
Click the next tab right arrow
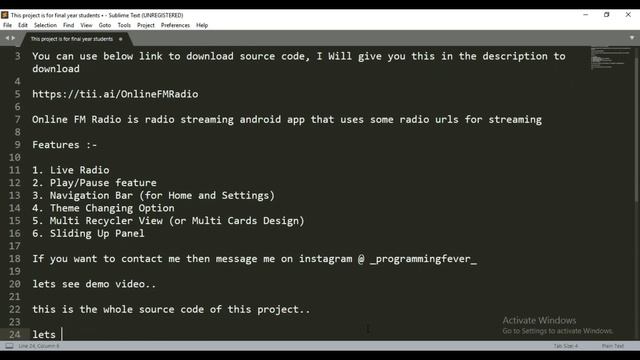(x=13, y=38)
